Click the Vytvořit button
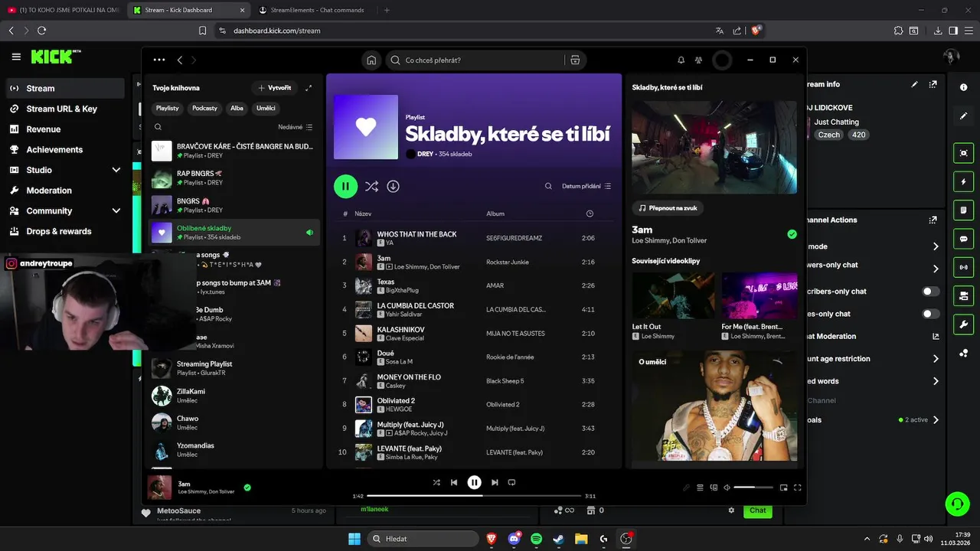Image resolution: width=980 pixels, height=551 pixels. click(x=274, y=88)
